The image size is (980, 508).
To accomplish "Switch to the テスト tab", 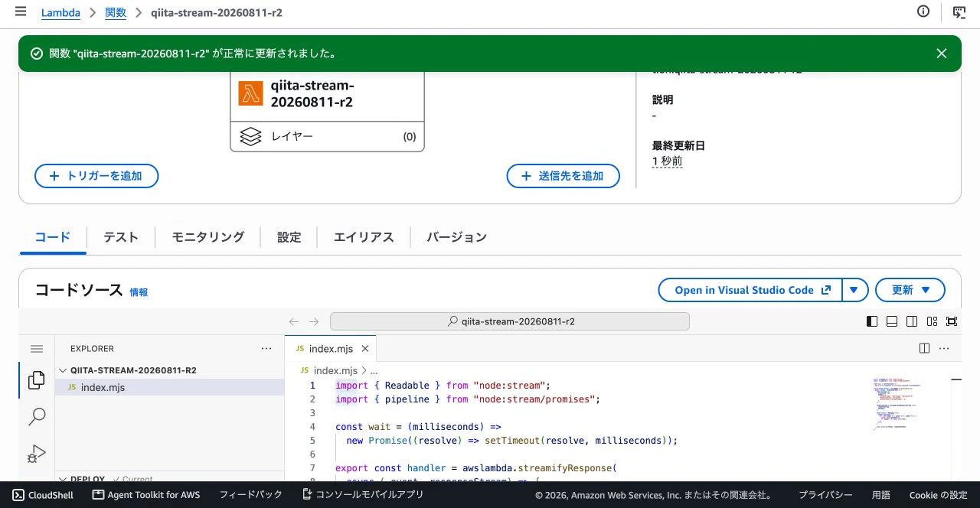I will click(121, 237).
